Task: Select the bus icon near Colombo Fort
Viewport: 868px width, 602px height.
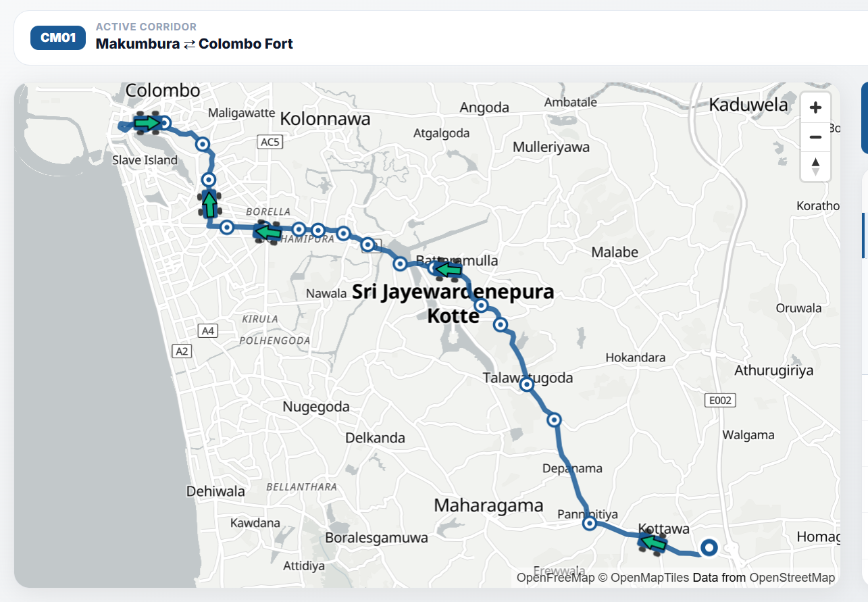Action: tap(147, 122)
